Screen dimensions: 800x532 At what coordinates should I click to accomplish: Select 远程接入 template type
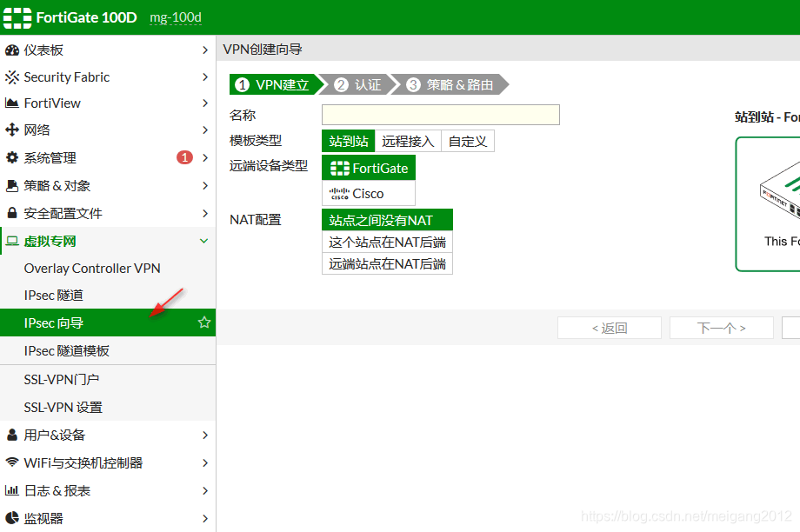[408, 142]
